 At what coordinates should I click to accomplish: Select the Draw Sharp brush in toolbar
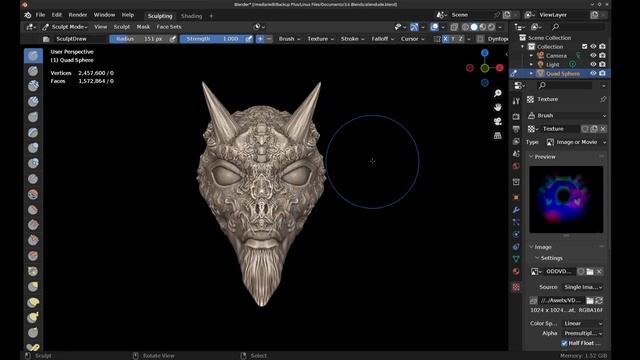point(33,71)
